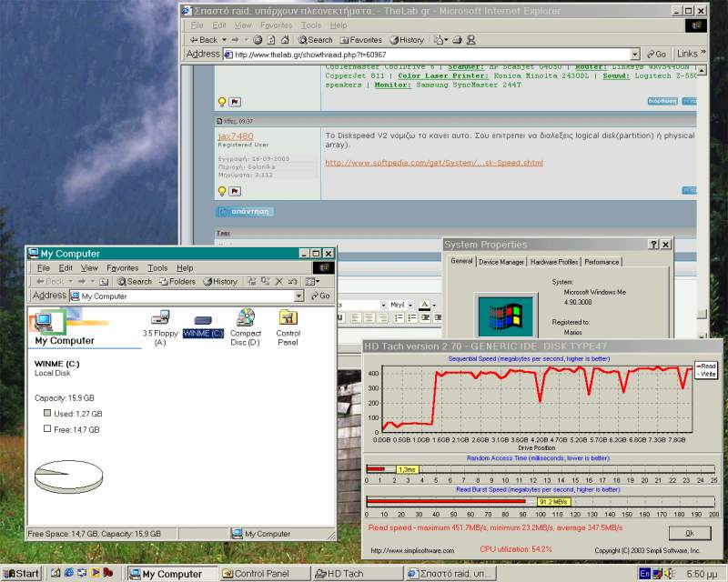Click the Copy To icon in My Computer toolbar
The image size is (728, 582).
coord(265,281)
